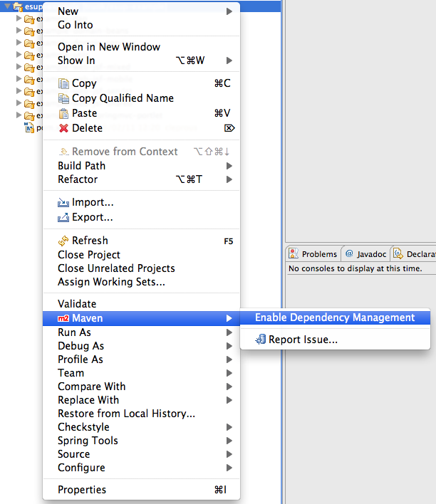Collapse the esup project tree node
The width and height of the screenshot is (436, 504).
click(x=7, y=6)
